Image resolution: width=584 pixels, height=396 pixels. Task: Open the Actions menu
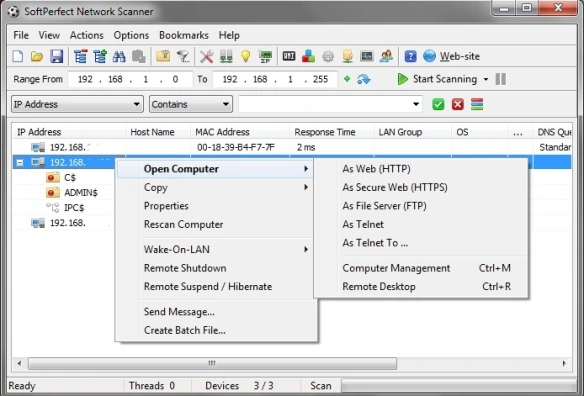click(x=87, y=35)
